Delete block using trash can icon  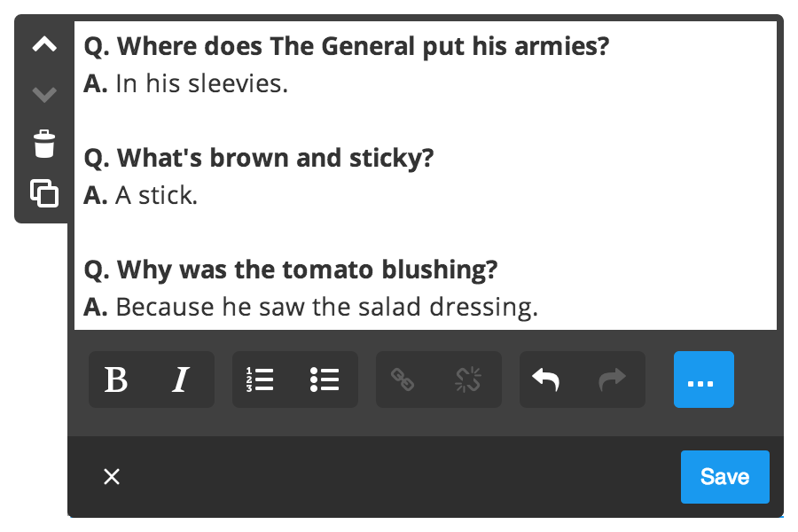pos(44,144)
